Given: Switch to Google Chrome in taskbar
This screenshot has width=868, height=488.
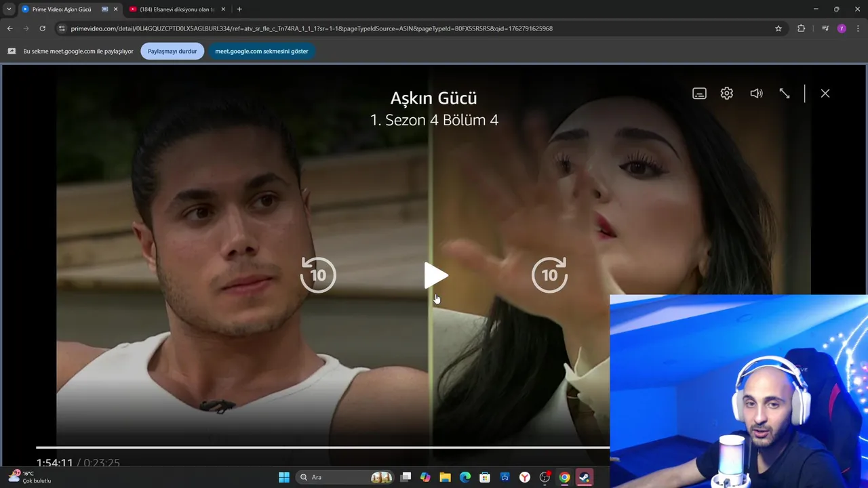Looking at the screenshot, I should pos(564,477).
